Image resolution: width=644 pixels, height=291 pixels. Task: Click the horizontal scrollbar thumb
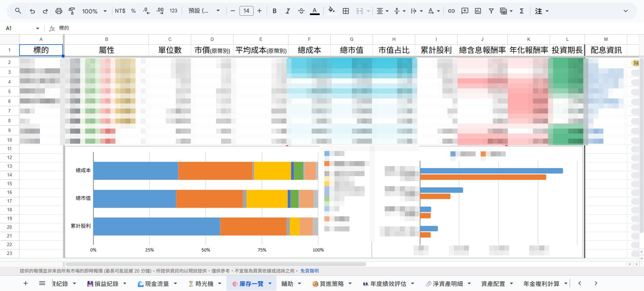coord(216,264)
